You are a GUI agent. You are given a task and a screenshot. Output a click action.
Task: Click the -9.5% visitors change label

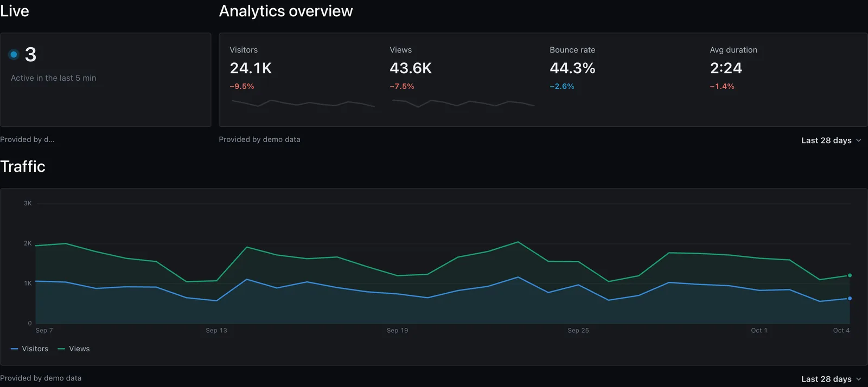click(242, 86)
